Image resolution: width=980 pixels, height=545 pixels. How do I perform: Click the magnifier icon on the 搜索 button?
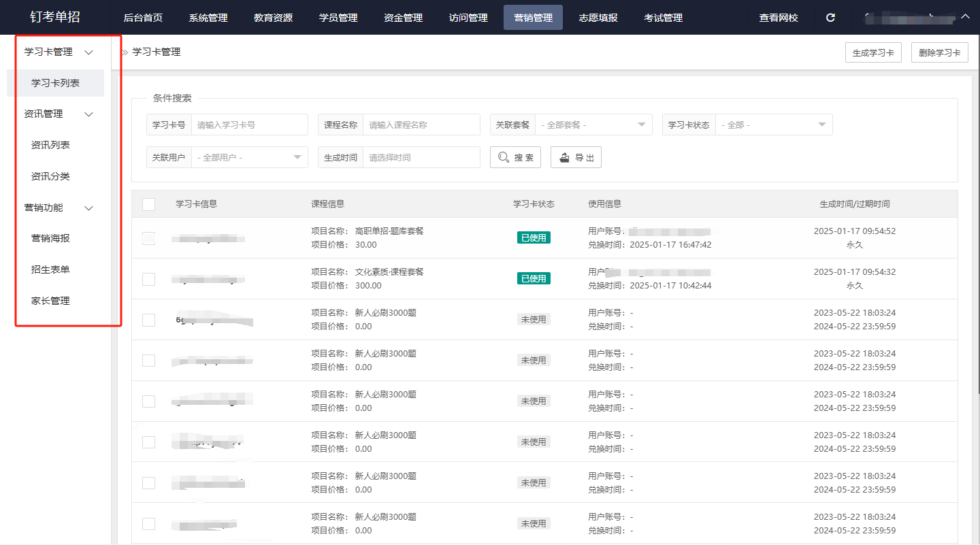pos(504,156)
